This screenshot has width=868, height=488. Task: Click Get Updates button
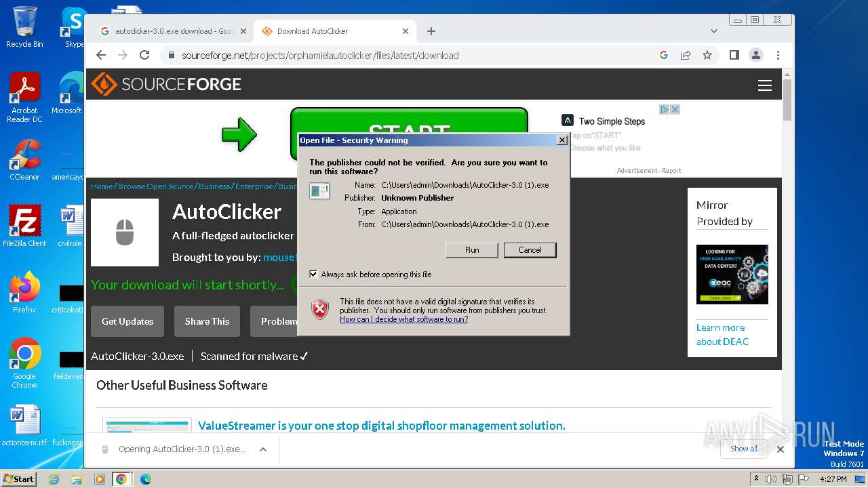pos(127,321)
